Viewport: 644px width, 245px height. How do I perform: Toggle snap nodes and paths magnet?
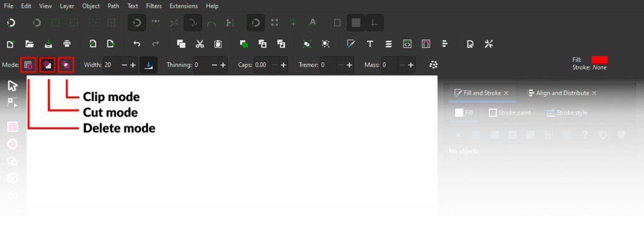[x=136, y=23]
